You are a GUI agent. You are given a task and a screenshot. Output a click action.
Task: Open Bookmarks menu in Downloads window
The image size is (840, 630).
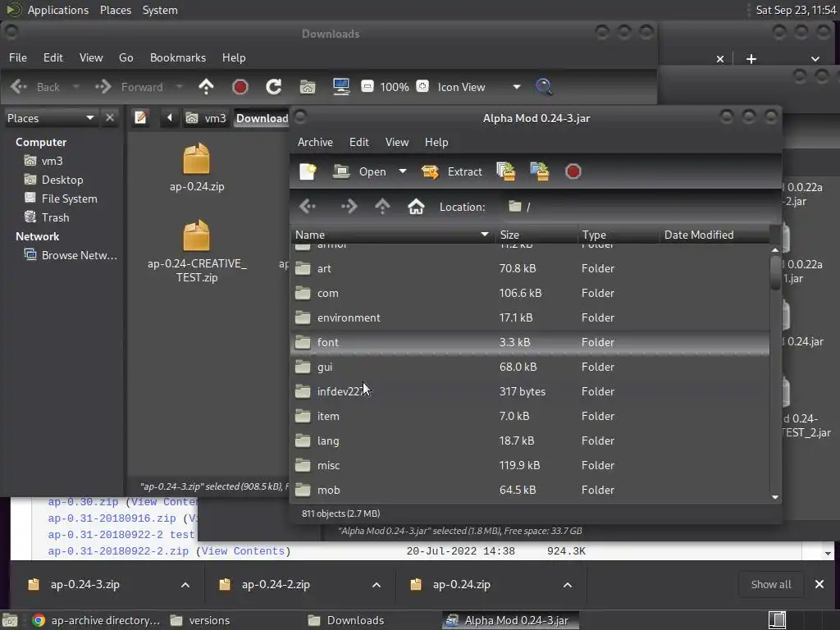coord(178,57)
